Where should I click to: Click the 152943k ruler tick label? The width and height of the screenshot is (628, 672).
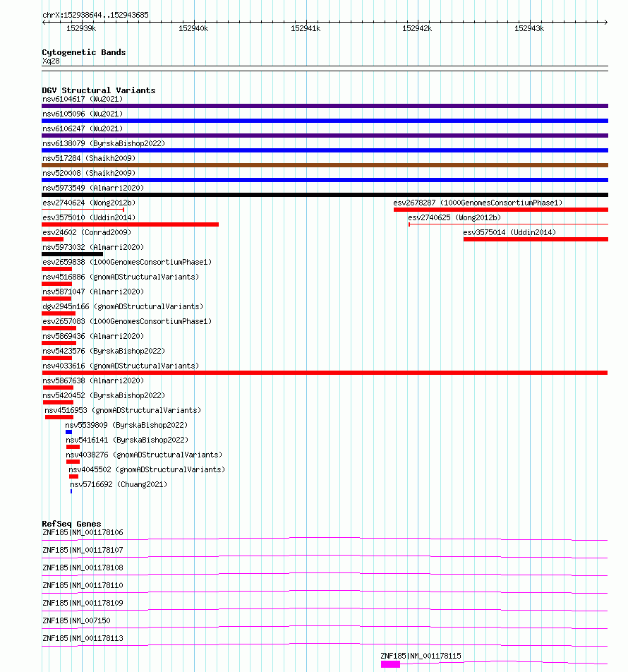point(529,29)
